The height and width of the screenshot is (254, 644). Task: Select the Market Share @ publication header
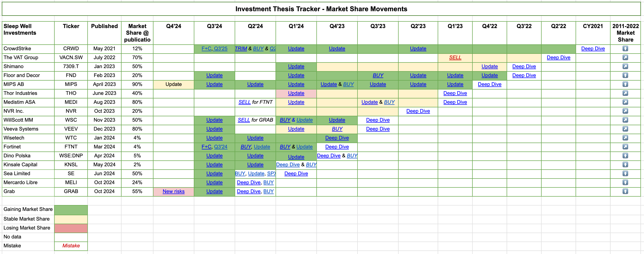click(x=137, y=33)
